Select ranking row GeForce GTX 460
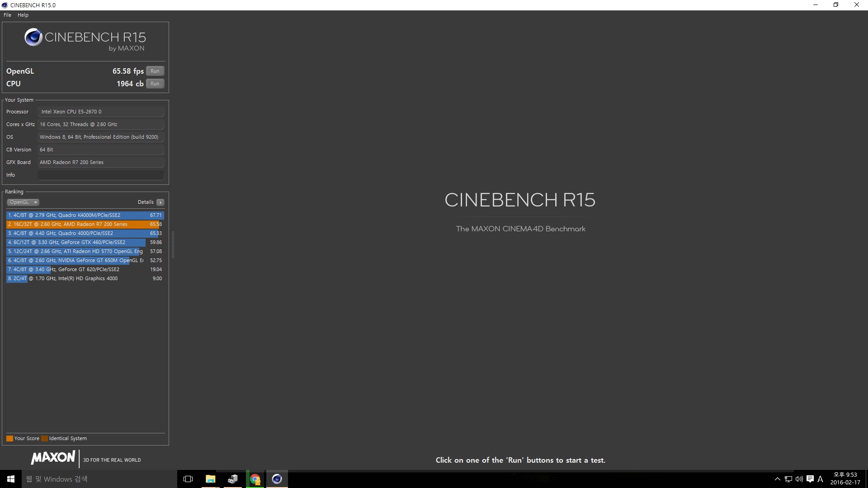This screenshot has width=868, height=488. [x=85, y=242]
